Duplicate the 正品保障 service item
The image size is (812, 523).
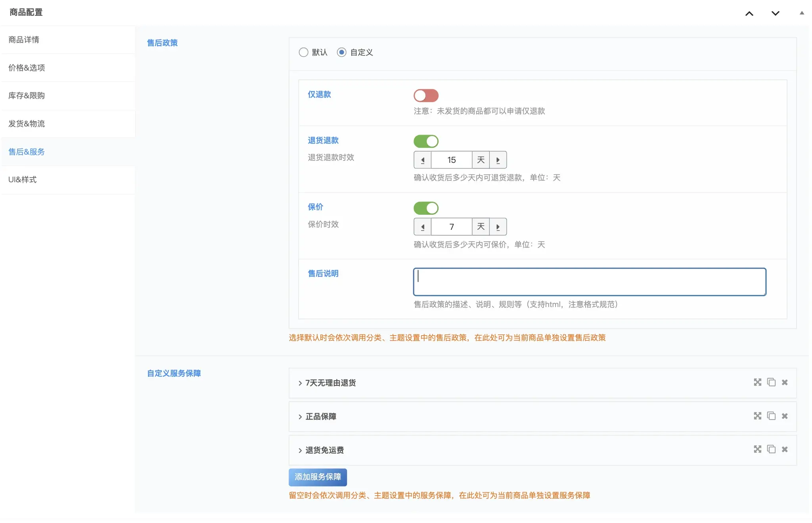point(771,416)
